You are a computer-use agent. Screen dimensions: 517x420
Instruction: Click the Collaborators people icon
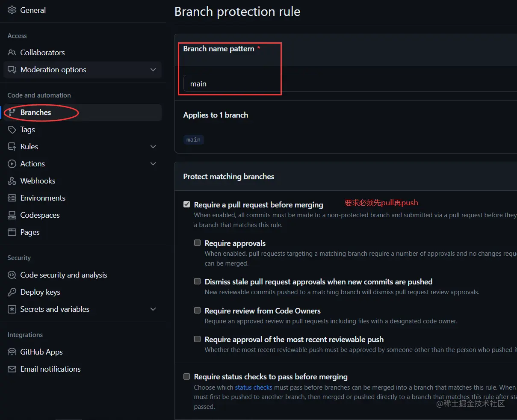click(x=12, y=53)
